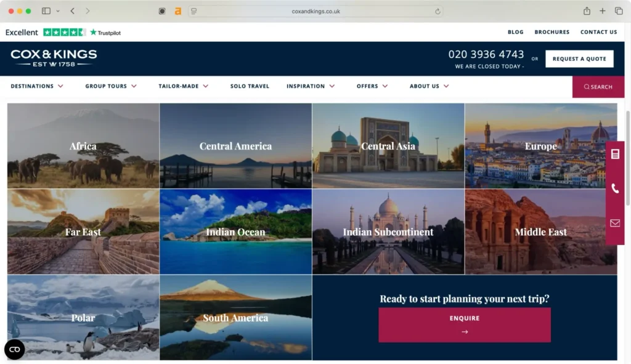The width and height of the screenshot is (631, 364).
Task: Click the browser back arrow
Action: coord(72,10)
